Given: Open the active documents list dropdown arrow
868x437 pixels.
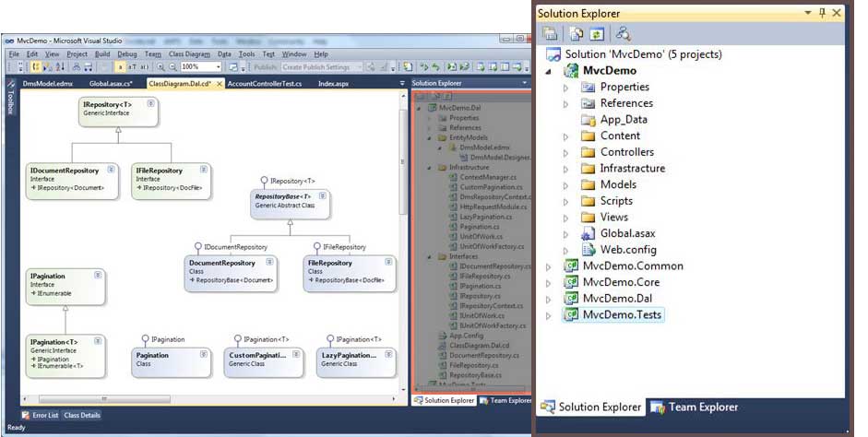Looking at the screenshot, I should (402, 84).
